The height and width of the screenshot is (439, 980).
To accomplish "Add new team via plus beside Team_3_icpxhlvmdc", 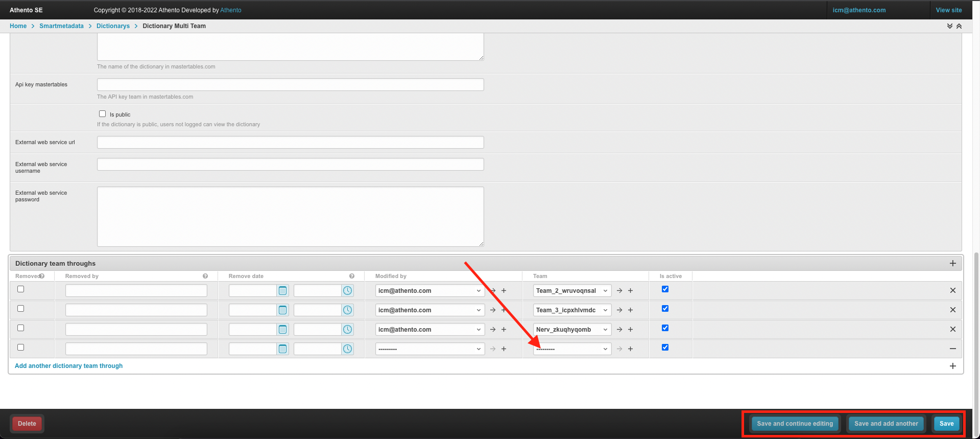I will [x=631, y=310].
